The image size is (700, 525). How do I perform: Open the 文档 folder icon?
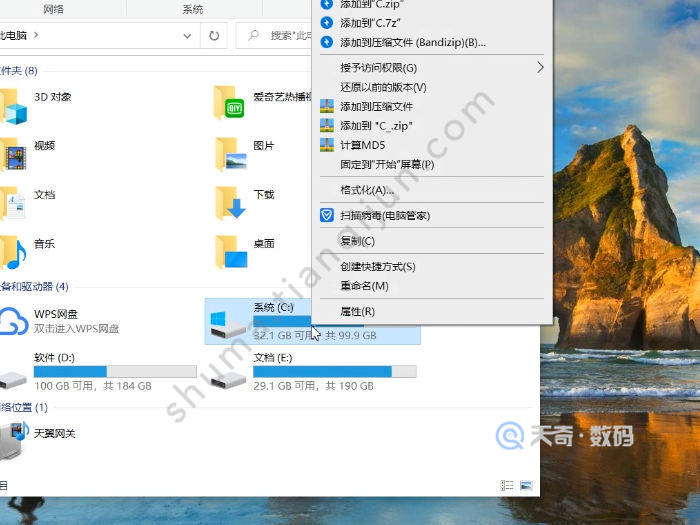[x=13, y=204]
